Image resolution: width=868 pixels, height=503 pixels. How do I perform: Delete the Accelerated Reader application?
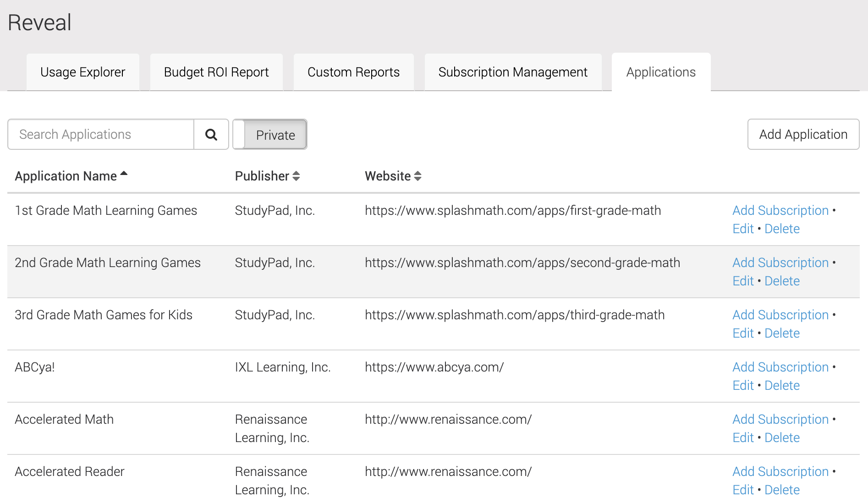coord(782,490)
